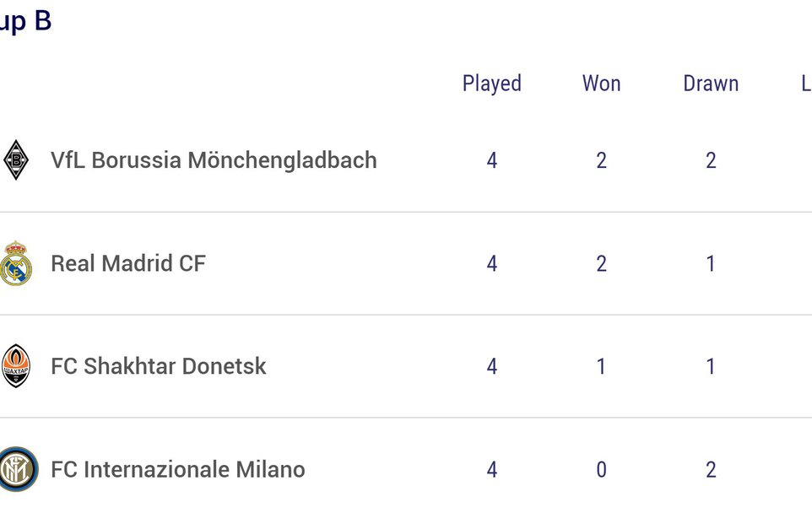The width and height of the screenshot is (812, 513).
Task: Click the Inter Milan crest icon
Action: [18, 469]
